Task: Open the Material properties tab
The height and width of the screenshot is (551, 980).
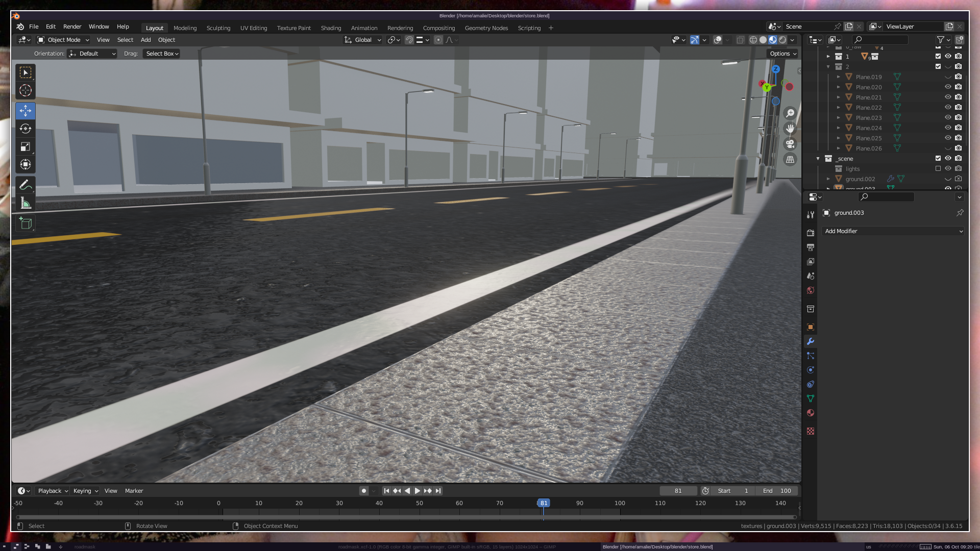Action: 811,413
